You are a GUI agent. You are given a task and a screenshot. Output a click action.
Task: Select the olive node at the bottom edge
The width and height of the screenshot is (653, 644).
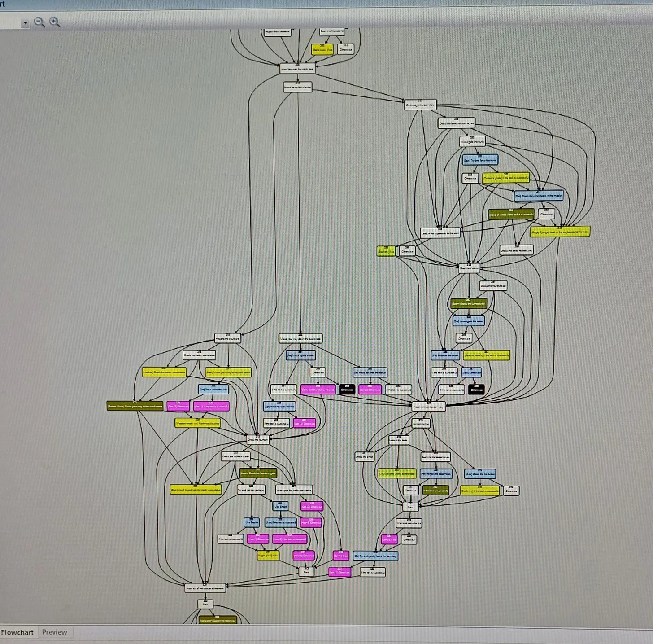click(x=218, y=621)
